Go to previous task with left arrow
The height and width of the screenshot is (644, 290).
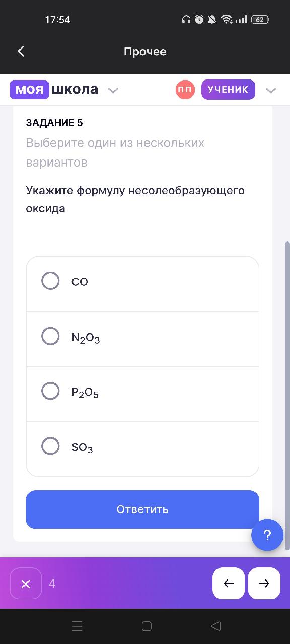click(229, 583)
